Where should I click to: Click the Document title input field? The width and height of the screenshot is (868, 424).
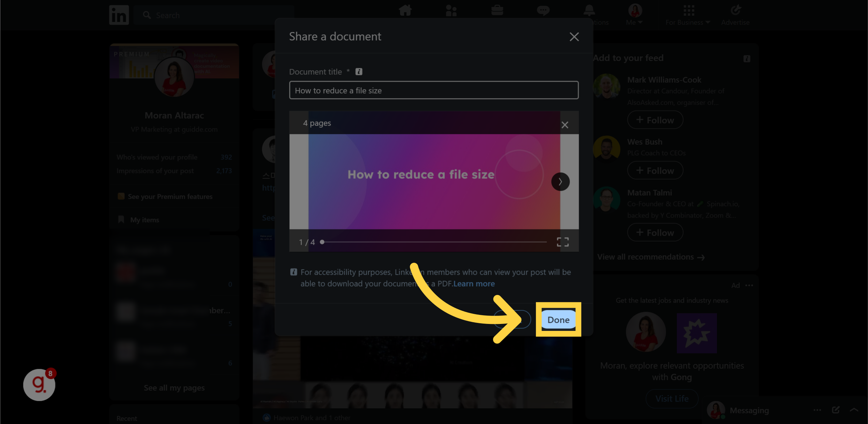tap(434, 90)
